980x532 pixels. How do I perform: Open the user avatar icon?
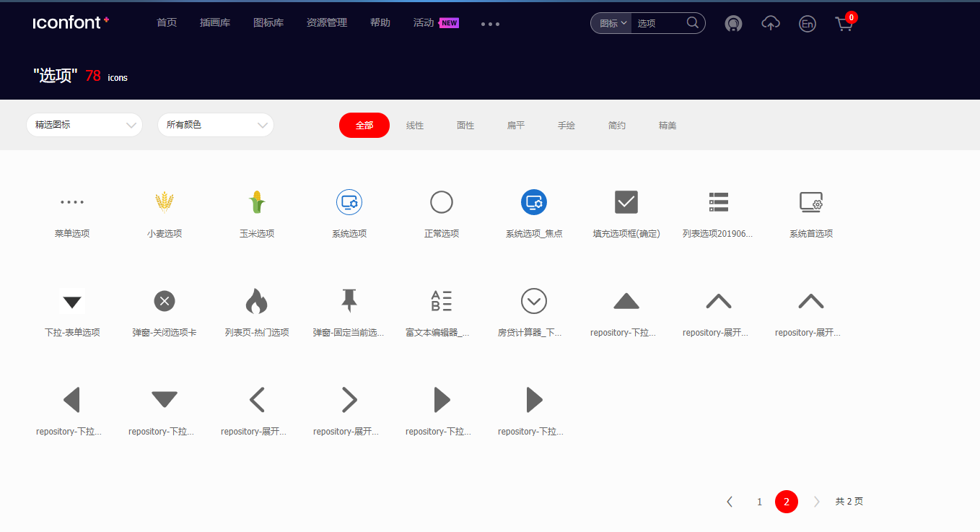click(x=734, y=24)
